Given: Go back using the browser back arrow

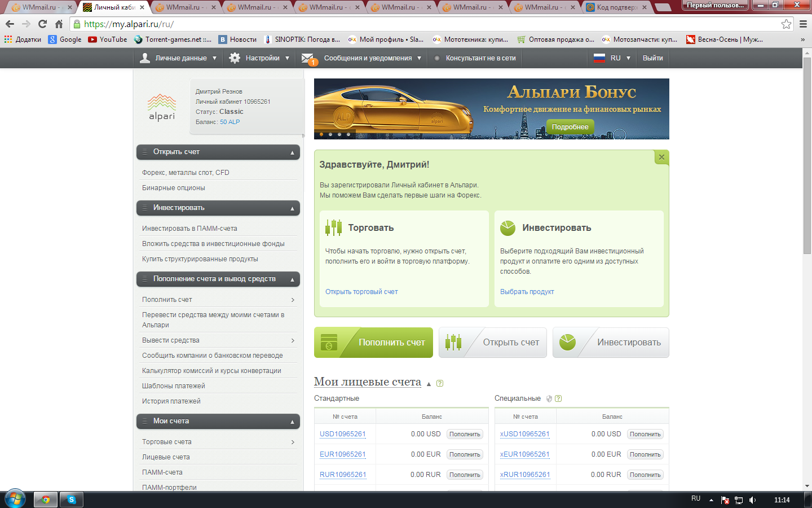Looking at the screenshot, I should pyautogui.click(x=10, y=24).
